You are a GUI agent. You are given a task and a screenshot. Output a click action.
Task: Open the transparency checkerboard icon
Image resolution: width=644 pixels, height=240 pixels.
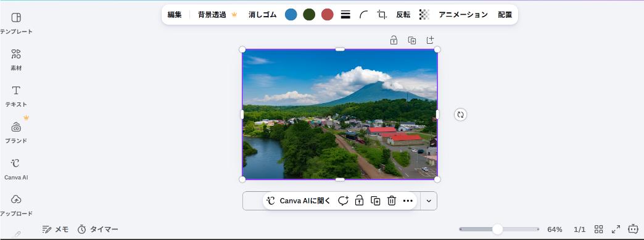tap(424, 15)
